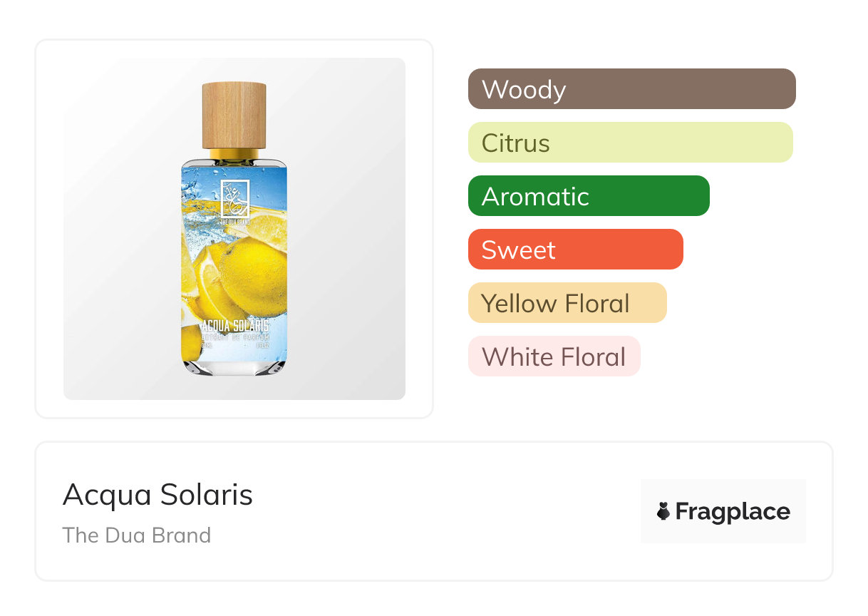
Task: Click the Acqua Solaris name printed on the bottle
Action: pos(234,325)
